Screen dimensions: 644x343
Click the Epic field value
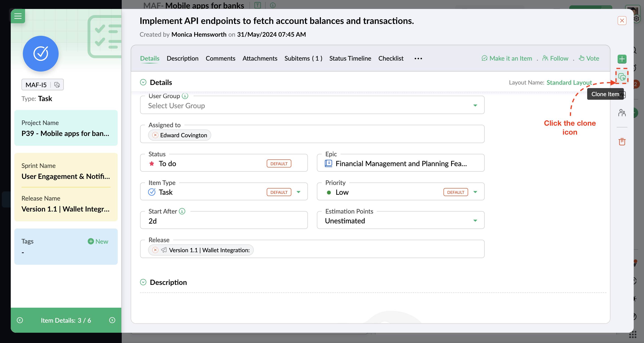point(401,164)
